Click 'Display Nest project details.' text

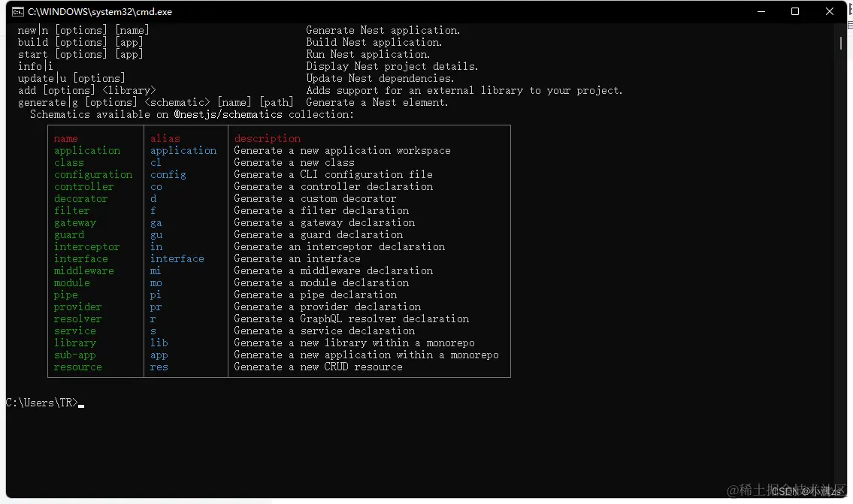click(x=392, y=66)
